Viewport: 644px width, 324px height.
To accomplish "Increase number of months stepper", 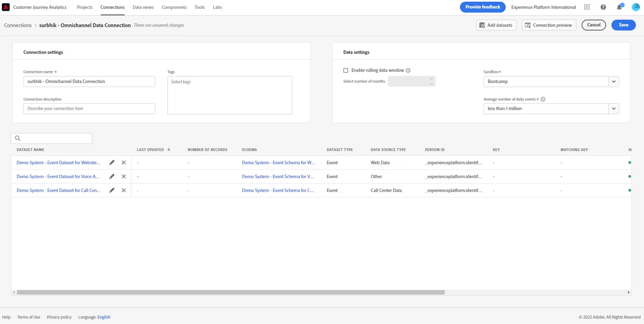I will point(431,79).
